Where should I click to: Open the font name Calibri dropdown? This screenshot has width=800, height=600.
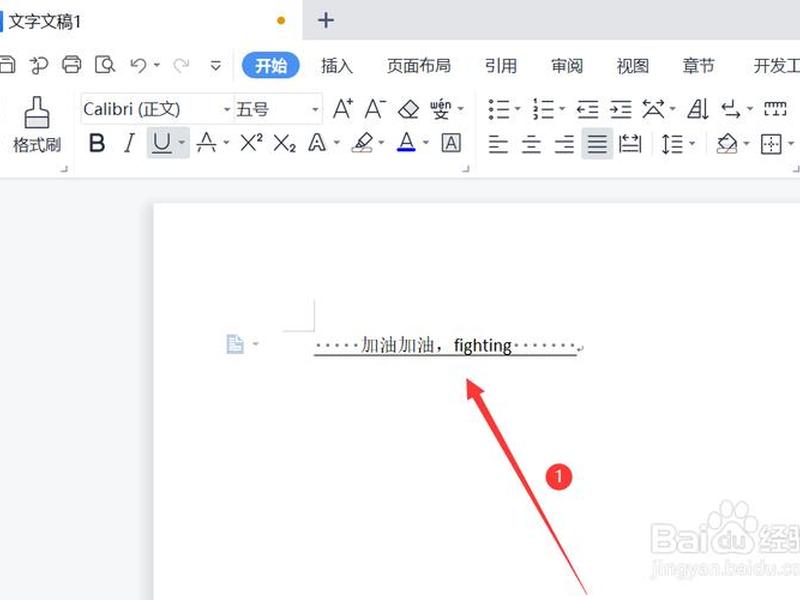[x=227, y=109]
